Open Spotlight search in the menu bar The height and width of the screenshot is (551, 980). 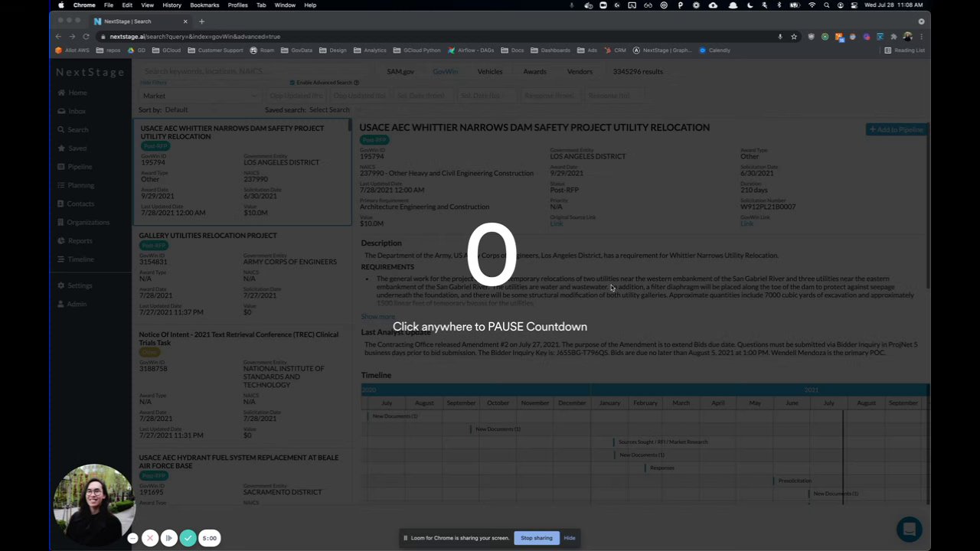(827, 5)
